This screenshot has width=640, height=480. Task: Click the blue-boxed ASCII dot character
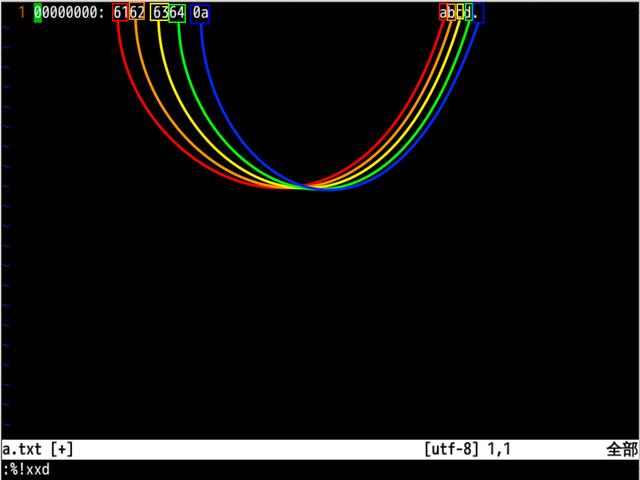(x=478, y=13)
